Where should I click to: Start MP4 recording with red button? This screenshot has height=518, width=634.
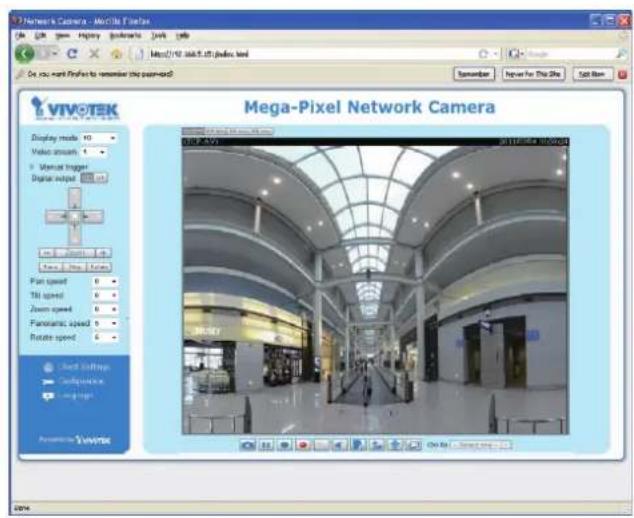pos(303,445)
